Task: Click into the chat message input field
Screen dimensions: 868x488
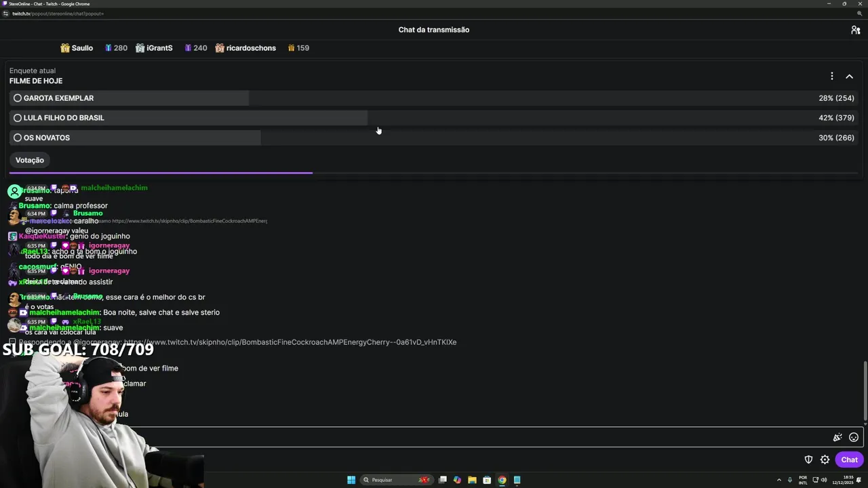Action: 434,437
